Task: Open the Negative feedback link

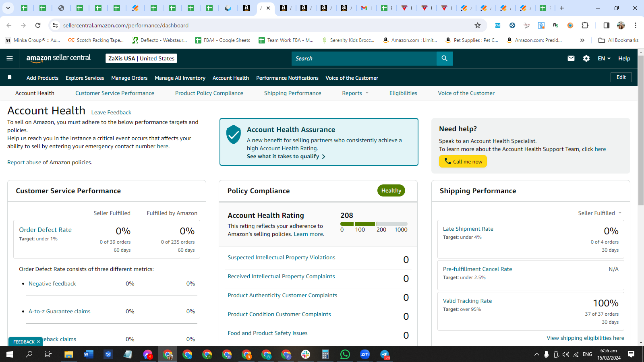Action: (52, 283)
